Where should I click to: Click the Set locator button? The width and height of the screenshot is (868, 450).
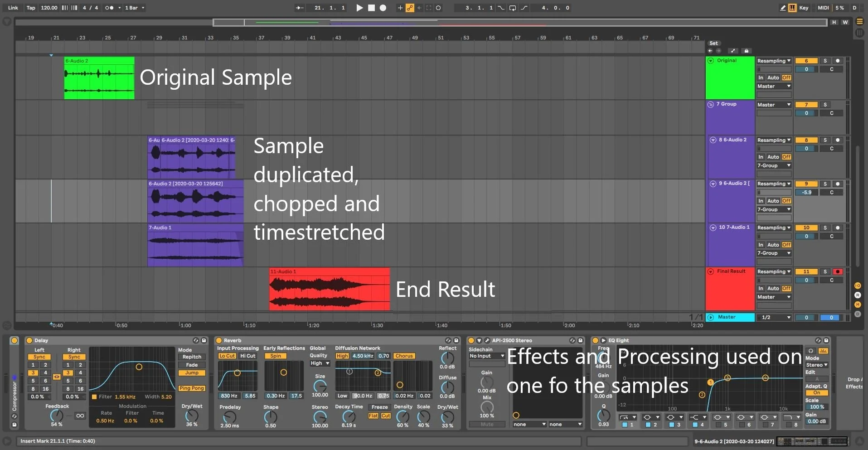pos(713,44)
